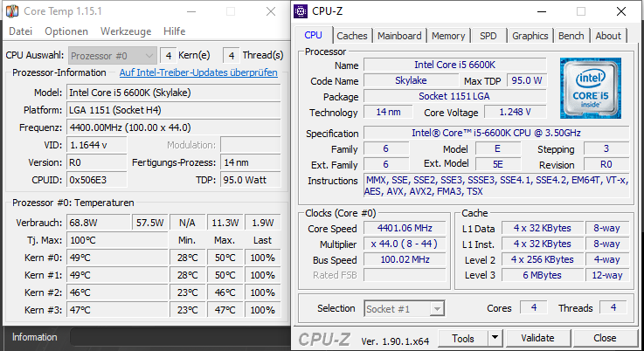This screenshot has width=644, height=351.
Task: Close the CPU-Z window
Action: 621,11
